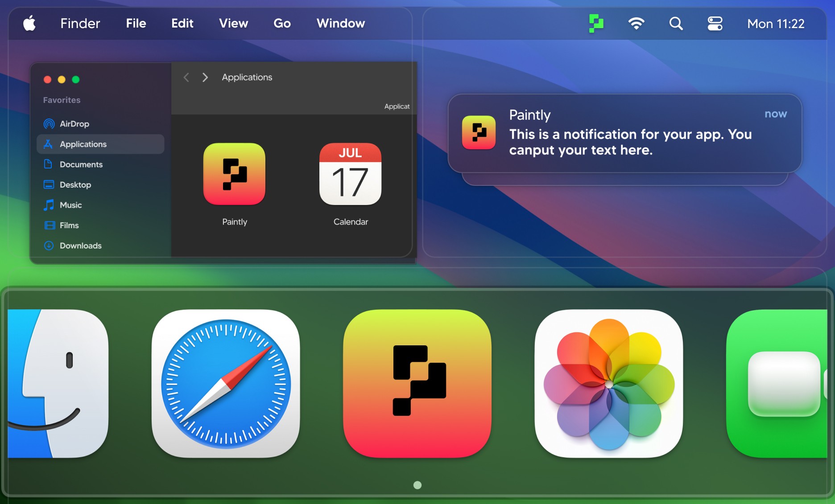Select Downloads in Finder sidebar

tap(100, 246)
